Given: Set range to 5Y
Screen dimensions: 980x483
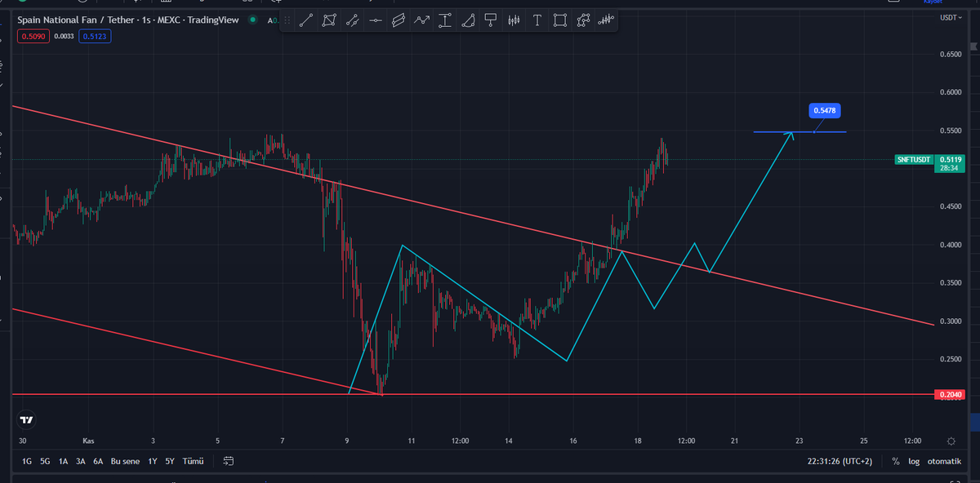Looking at the screenshot, I should (170, 461).
